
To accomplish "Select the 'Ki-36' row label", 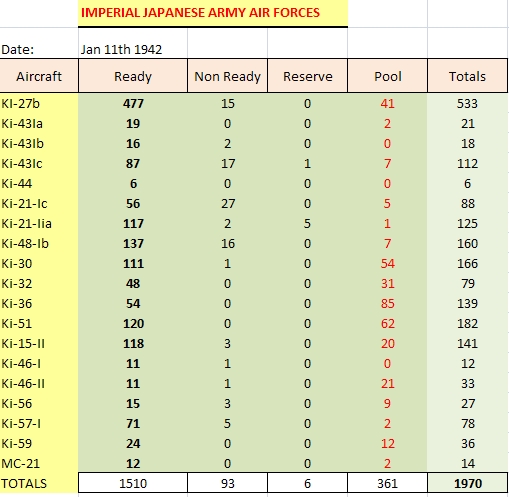I will click(39, 304).
